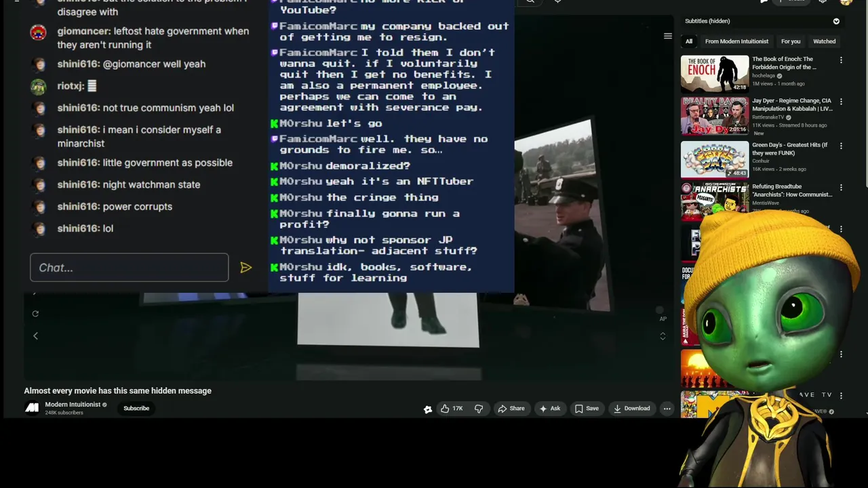Viewport: 868px width, 488px height.
Task: Click the reload icon on video overlay
Action: (x=35, y=314)
